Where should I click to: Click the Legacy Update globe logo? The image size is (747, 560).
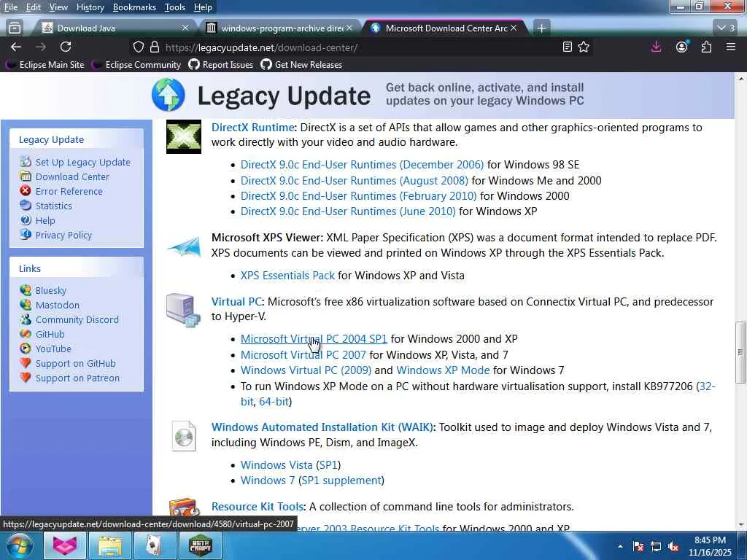(x=169, y=95)
